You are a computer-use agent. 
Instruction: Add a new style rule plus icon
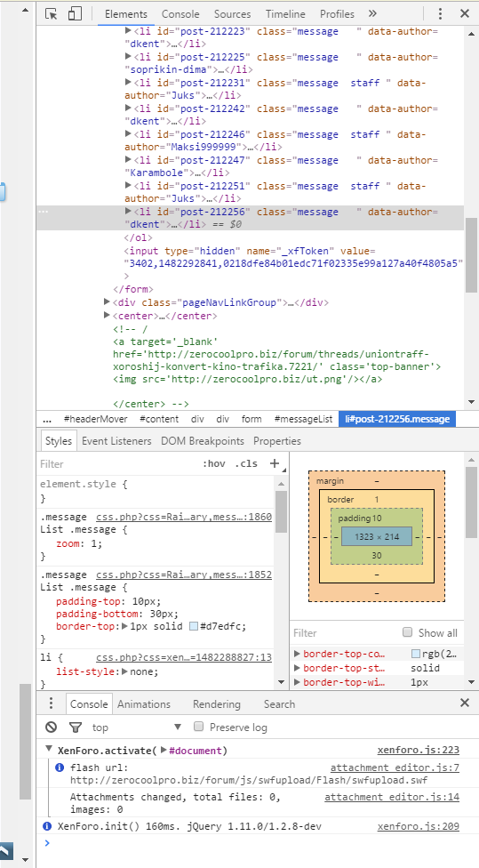click(x=275, y=463)
